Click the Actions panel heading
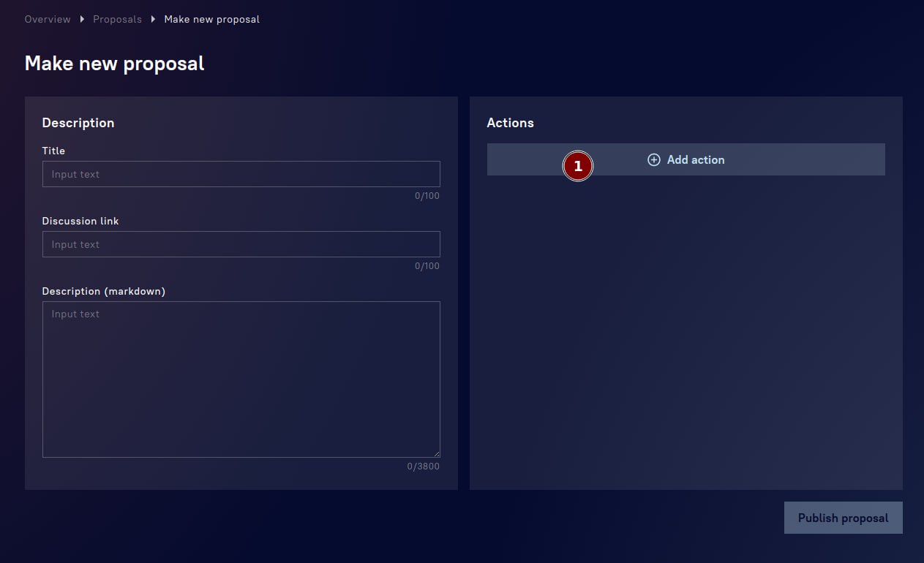The image size is (924, 563). click(x=510, y=123)
